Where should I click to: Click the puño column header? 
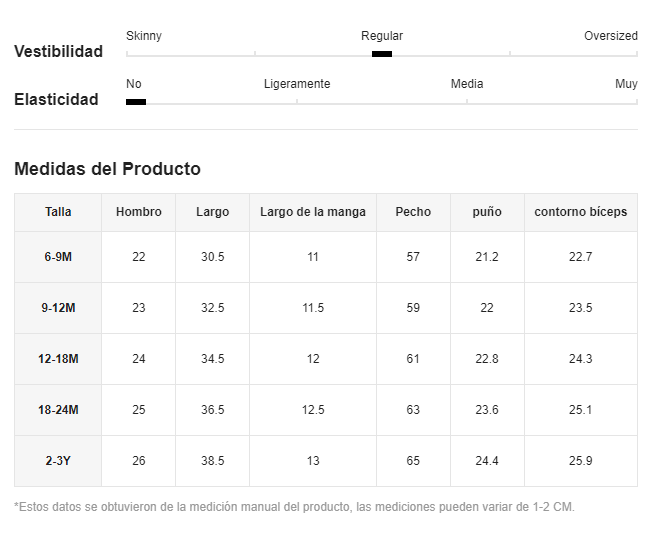click(487, 212)
